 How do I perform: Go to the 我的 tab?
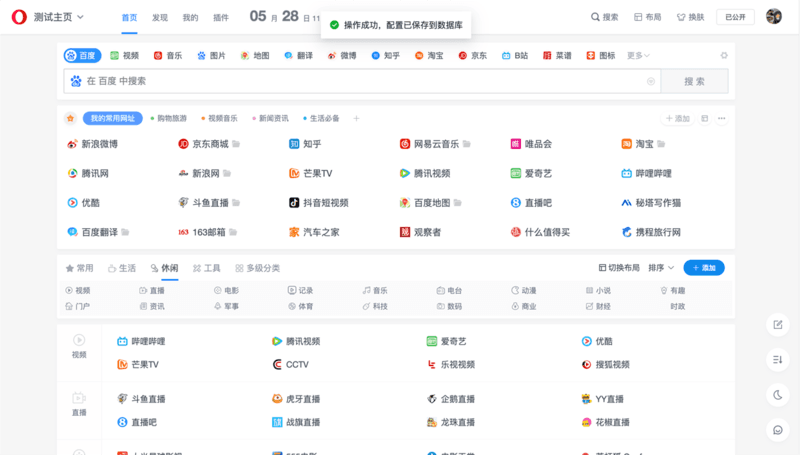[x=190, y=17]
